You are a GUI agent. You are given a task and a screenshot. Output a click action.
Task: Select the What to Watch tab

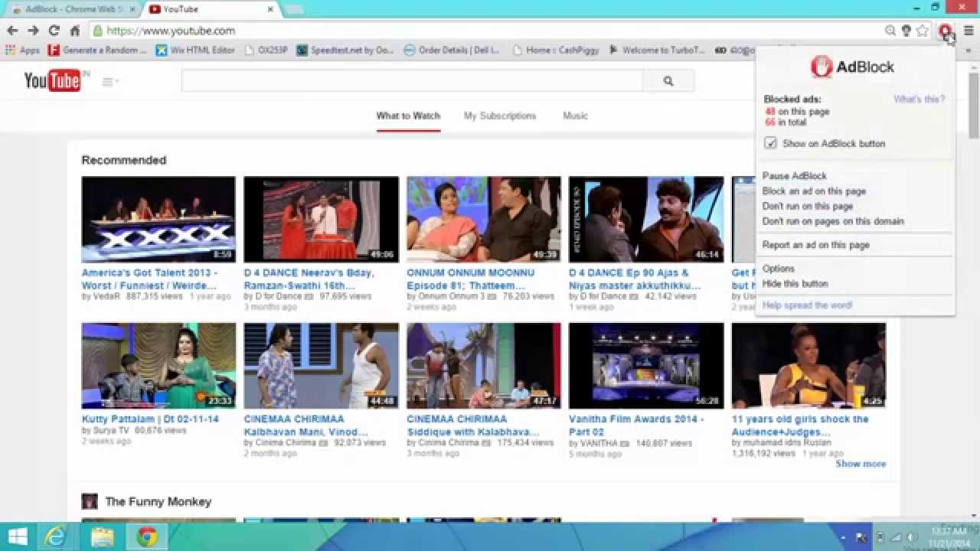tap(408, 116)
